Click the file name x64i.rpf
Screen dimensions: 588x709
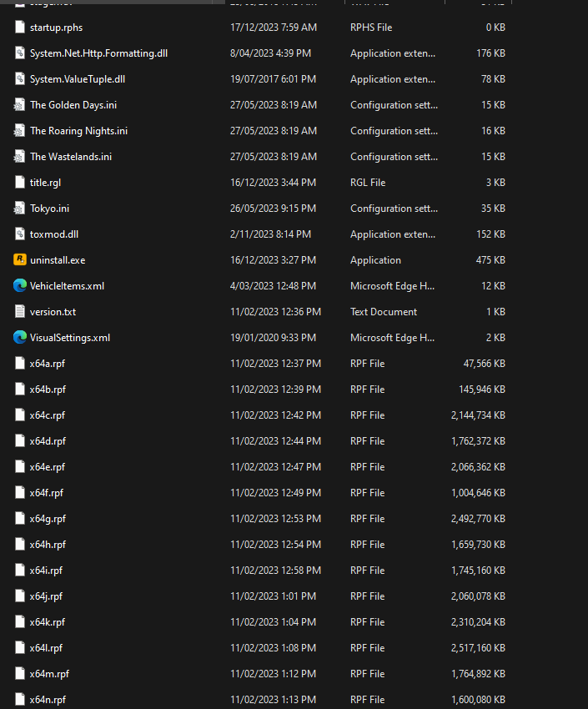(x=46, y=571)
